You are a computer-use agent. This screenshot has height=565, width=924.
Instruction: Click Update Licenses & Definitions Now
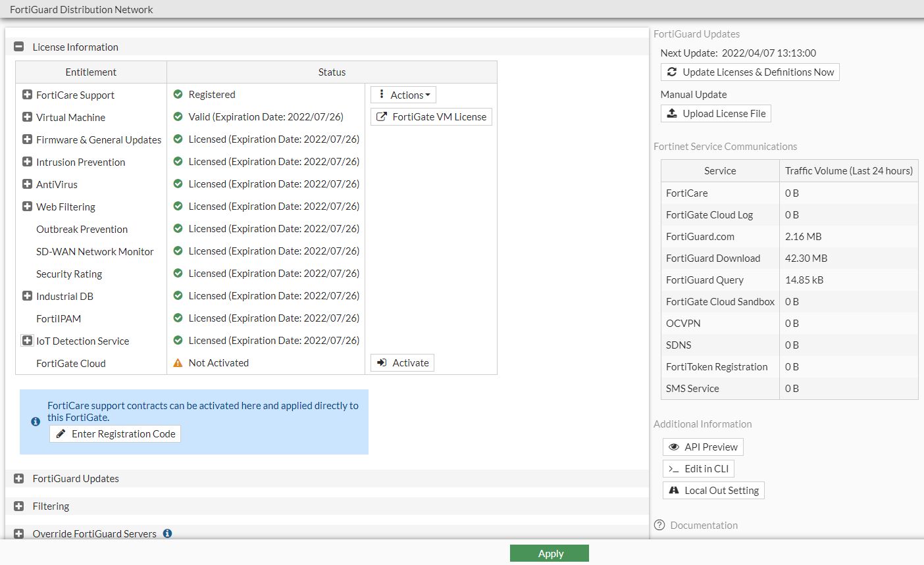(750, 72)
